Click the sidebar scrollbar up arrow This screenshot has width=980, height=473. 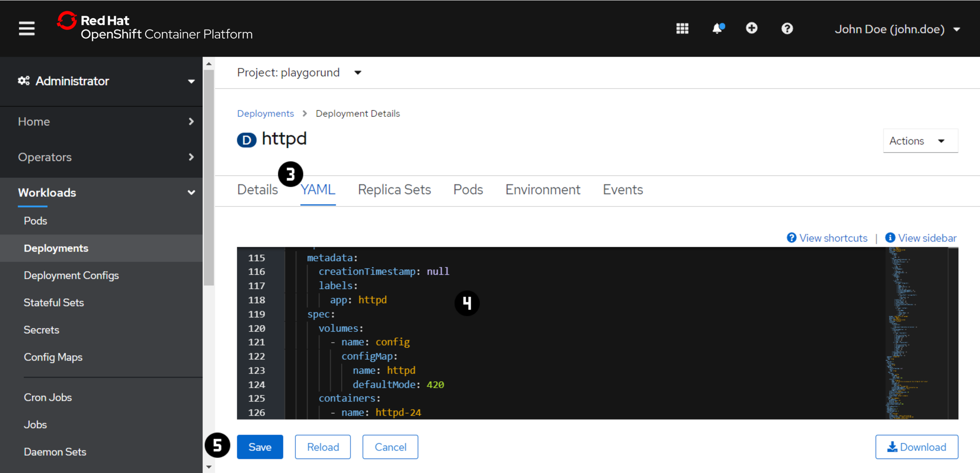click(209, 64)
